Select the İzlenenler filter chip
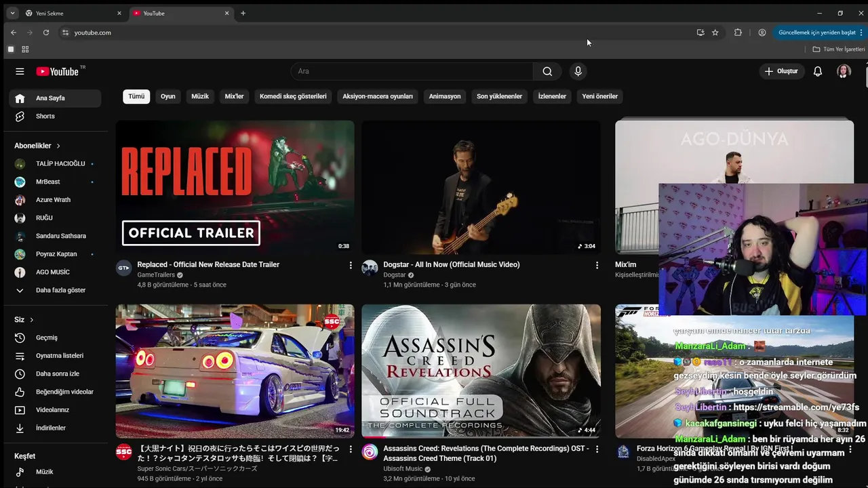This screenshot has width=868, height=488. [552, 96]
